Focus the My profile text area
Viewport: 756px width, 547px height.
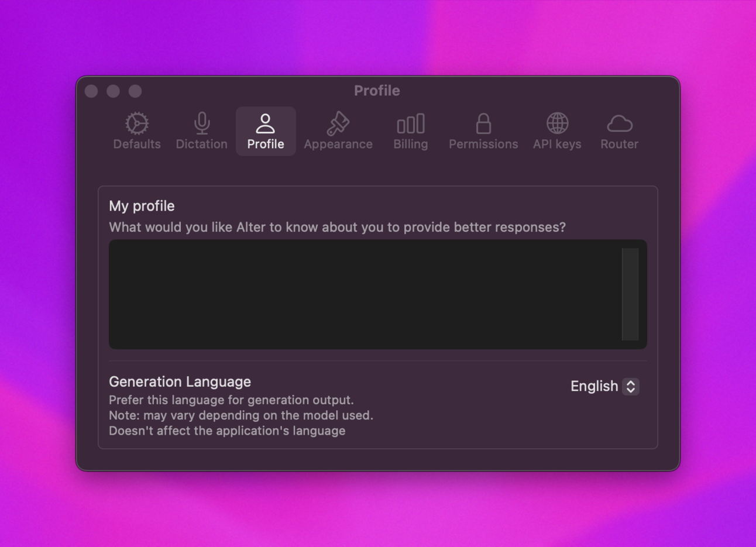click(378, 294)
